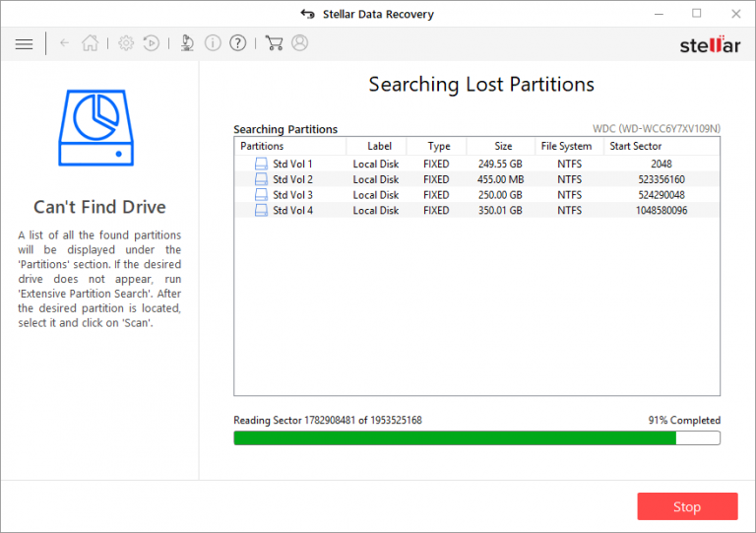
Task: Click the drive icon of Std Vol 2
Action: click(261, 179)
